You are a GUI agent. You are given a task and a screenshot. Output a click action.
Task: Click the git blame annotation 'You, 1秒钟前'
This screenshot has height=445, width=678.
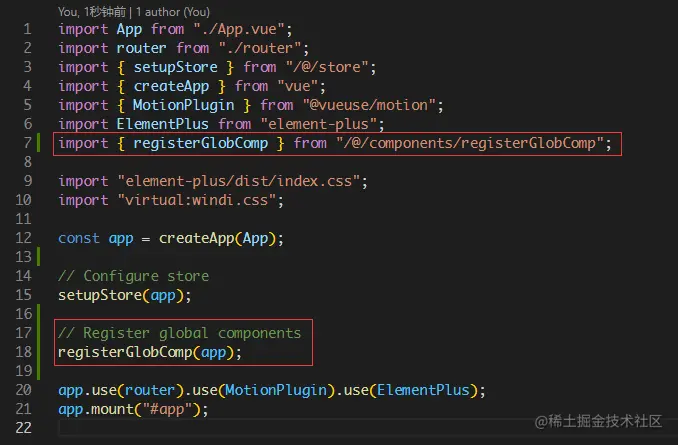tap(92, 12)
